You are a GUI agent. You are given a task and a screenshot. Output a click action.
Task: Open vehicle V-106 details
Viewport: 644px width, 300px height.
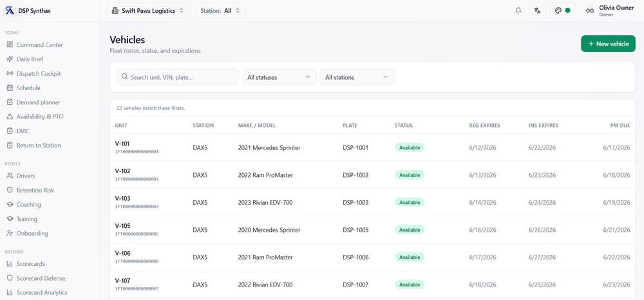122,253
